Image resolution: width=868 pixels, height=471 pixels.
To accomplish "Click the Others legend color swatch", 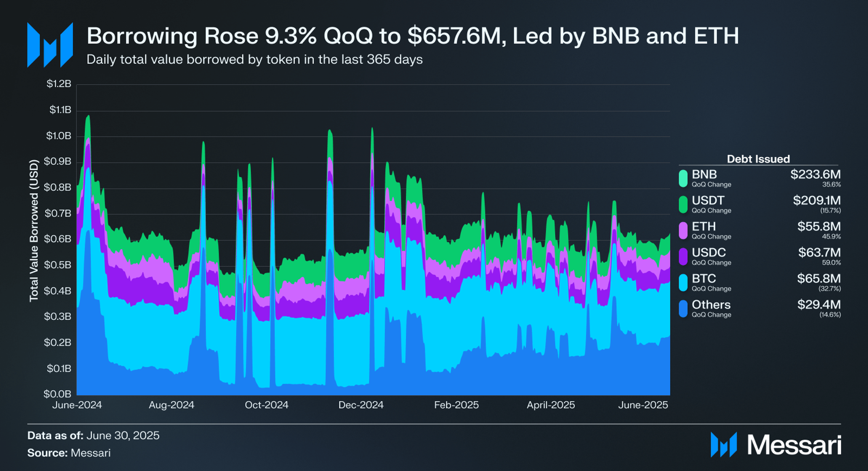I will click(x=683, y=309).
